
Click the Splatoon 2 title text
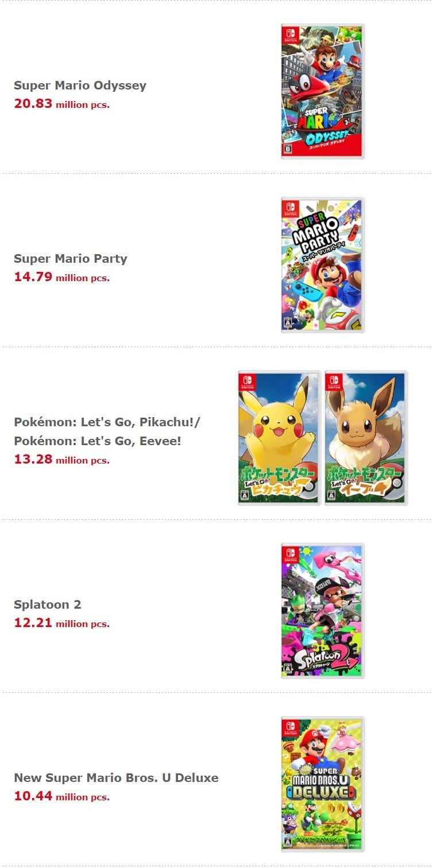coord(48,605)
